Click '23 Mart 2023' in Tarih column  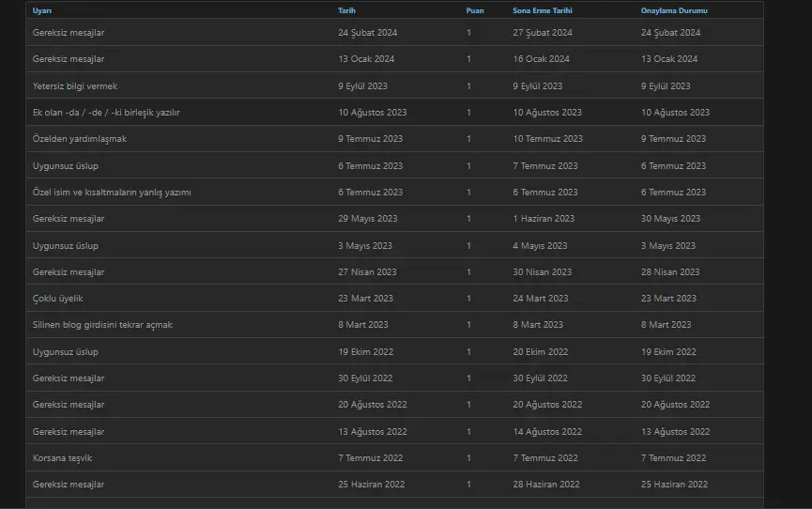tap(365, 299)
